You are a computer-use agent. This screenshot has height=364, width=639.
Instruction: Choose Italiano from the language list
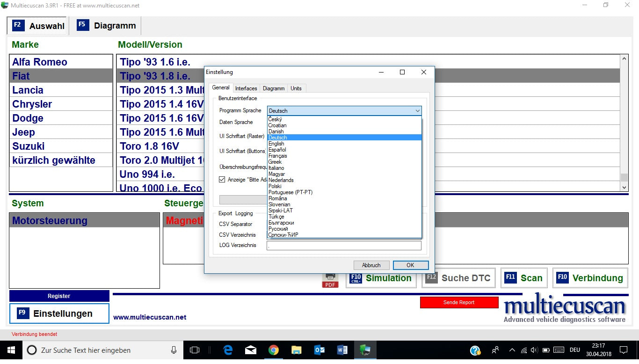(276, 168)
